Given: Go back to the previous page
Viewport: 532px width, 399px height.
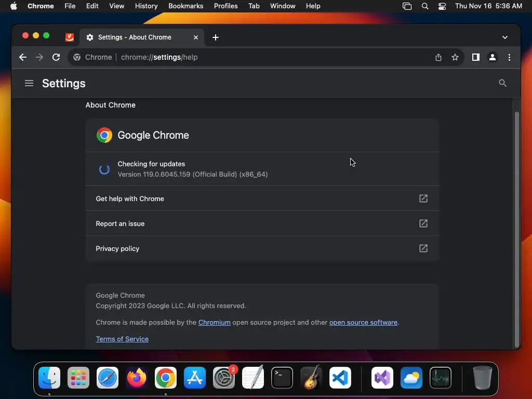Looking at the screenshot, I should click(x=23, y=57).
